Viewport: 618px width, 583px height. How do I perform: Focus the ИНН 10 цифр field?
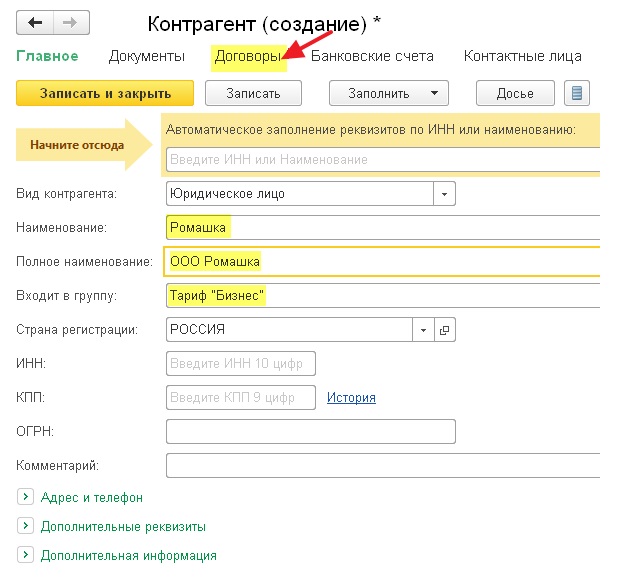(241, 363)
